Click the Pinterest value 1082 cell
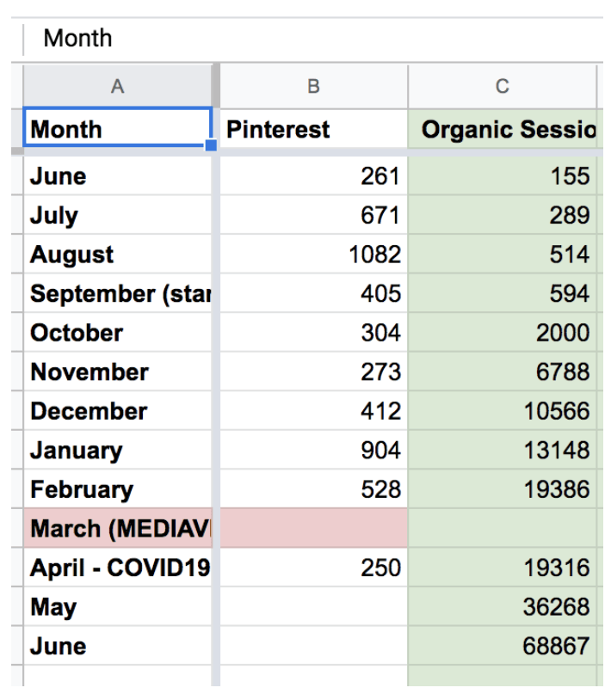The width and height of the screenshot is (611, 700). [x=313, y=255]
